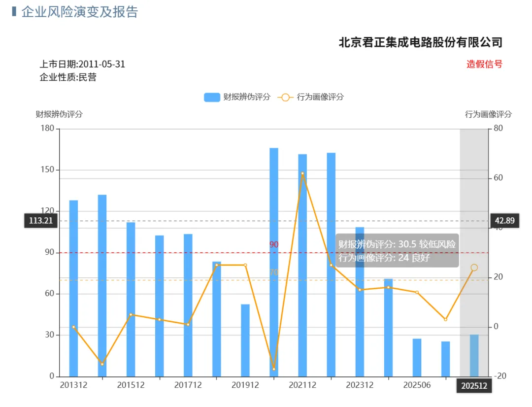Click the orange 70 threshold label
The height and width of the screenshot is (407, 532).
click(x=274, y=272)
